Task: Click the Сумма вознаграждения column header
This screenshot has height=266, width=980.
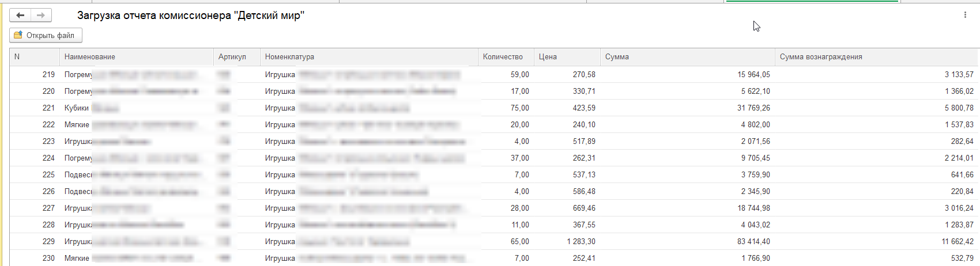Action: (x=877, y=56)
